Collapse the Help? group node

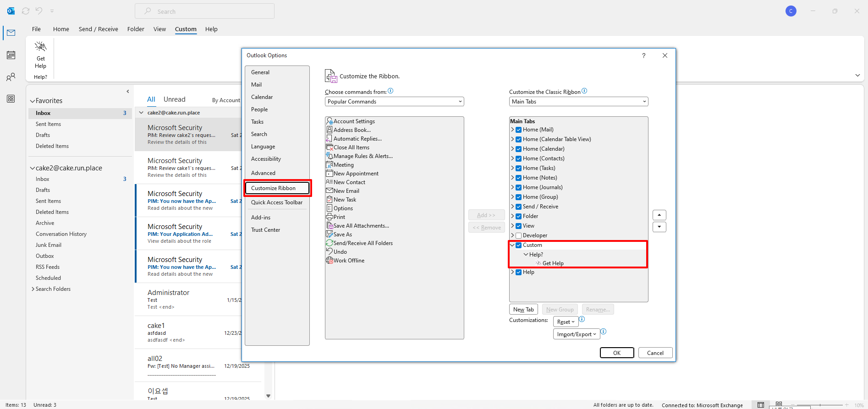tap(526, 255)
